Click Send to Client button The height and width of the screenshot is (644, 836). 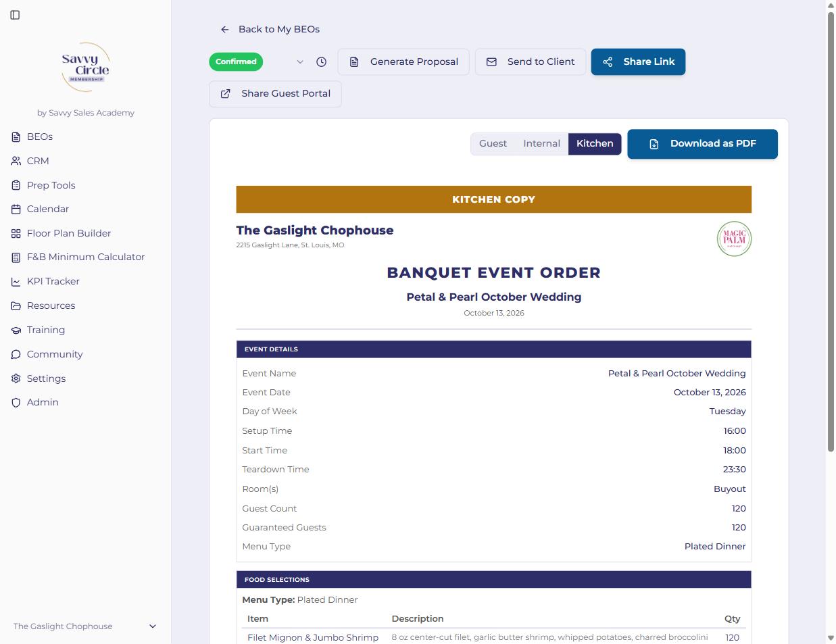[531, 61]
